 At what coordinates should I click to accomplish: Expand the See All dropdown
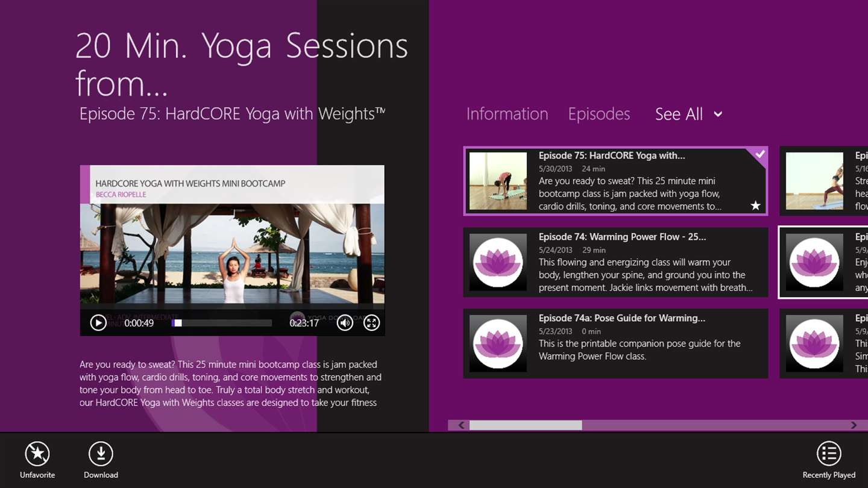tap(689, 114)
